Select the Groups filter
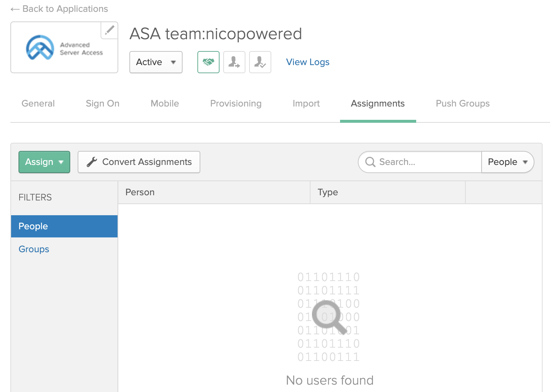 point(34,249)
